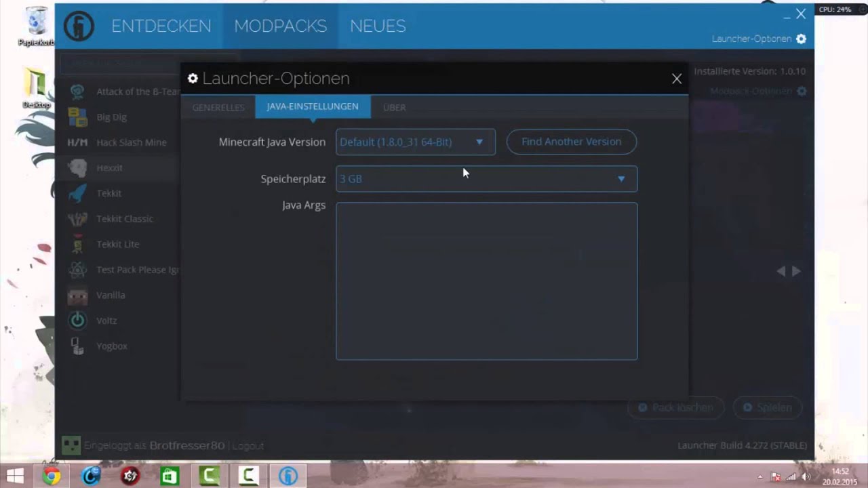Click the Launcher-Optionen gear icon in header
868x488 pixels.
(x=801, y=39)
